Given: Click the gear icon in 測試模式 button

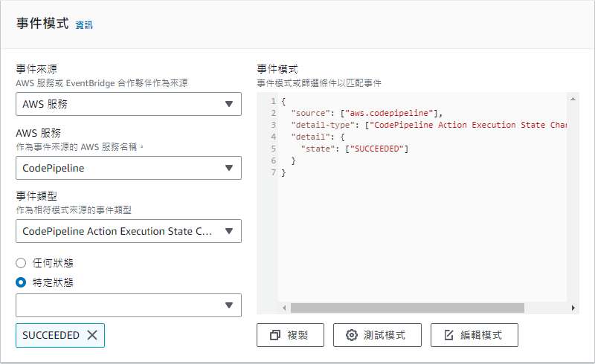Looking at the screenshot, I should coord(352,335).
